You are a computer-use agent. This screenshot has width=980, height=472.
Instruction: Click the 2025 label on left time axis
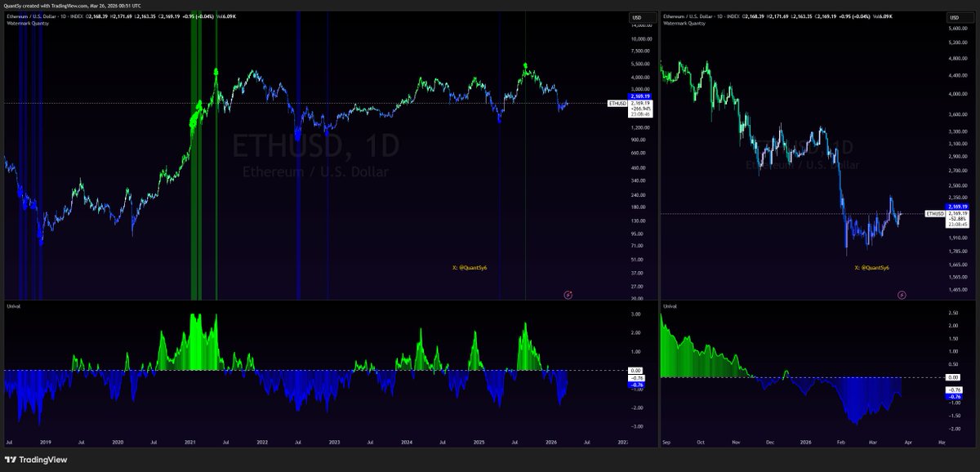(x=479, y=442)
